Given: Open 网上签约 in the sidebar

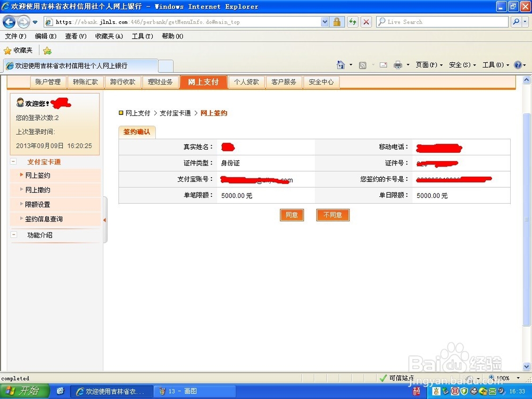Looking at the screenshot, I should pyautogui.click(x=38, y=176).
